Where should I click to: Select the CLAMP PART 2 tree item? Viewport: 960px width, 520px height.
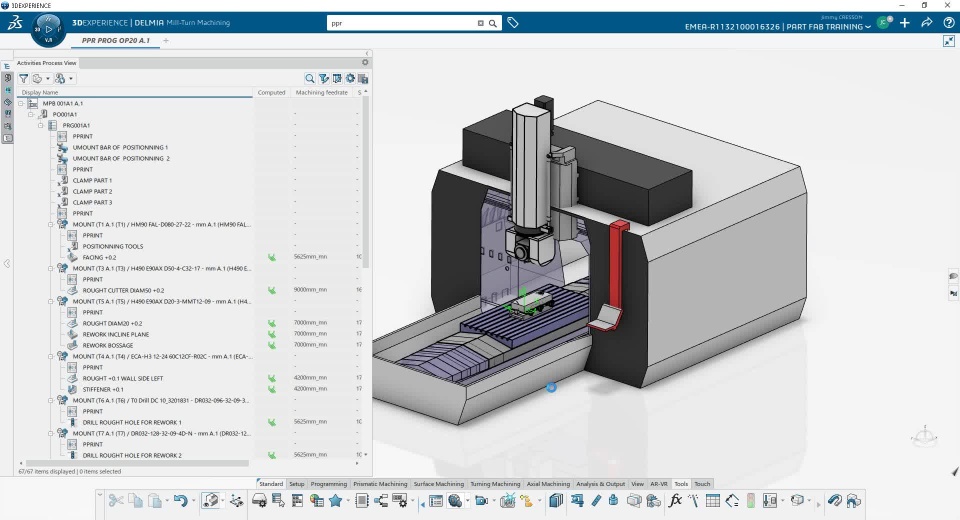coord(92,191)
